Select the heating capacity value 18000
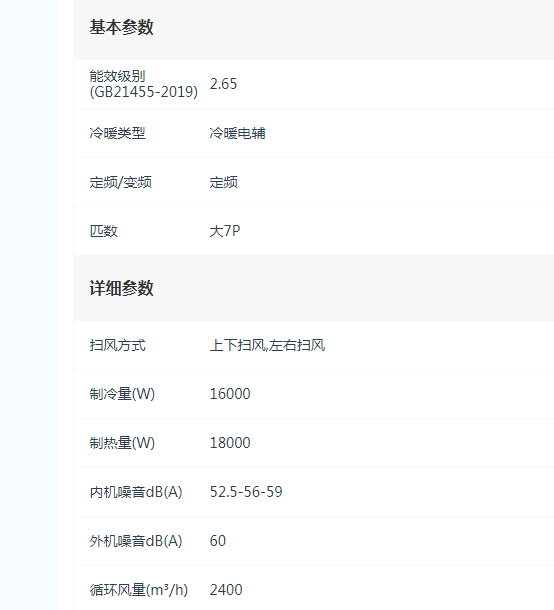The height and width of the screenshot is (610, 554). coord(230,443)
